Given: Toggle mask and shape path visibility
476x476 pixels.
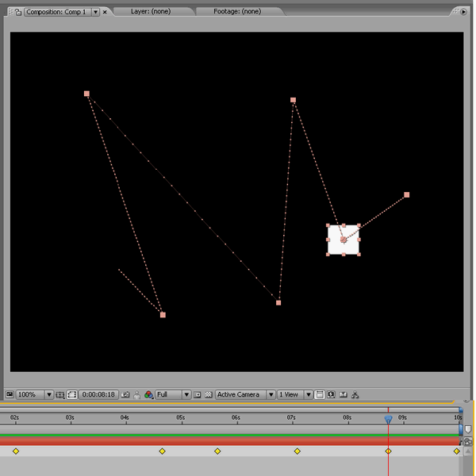Looking at the screenshot, I should point(72,394).
